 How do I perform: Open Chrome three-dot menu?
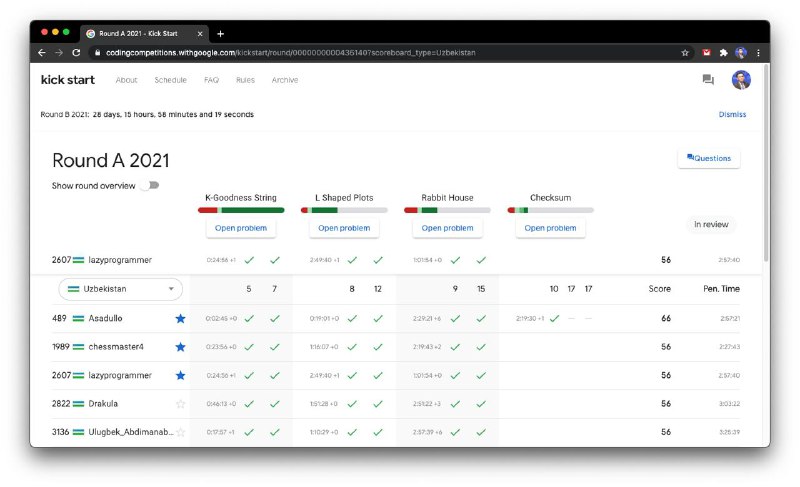(758, 53)
